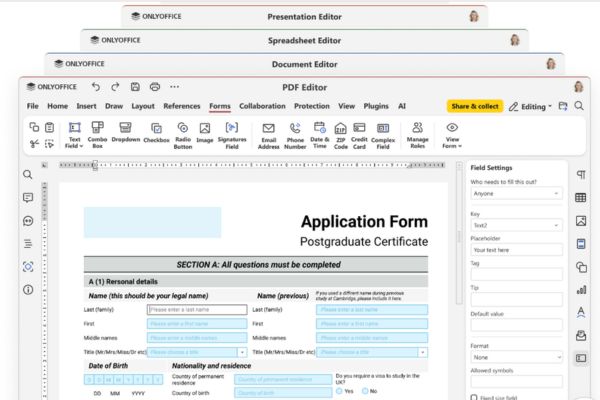Select the Yes visa radio button
Screen dimensions: 600x400
pos(339,391)
